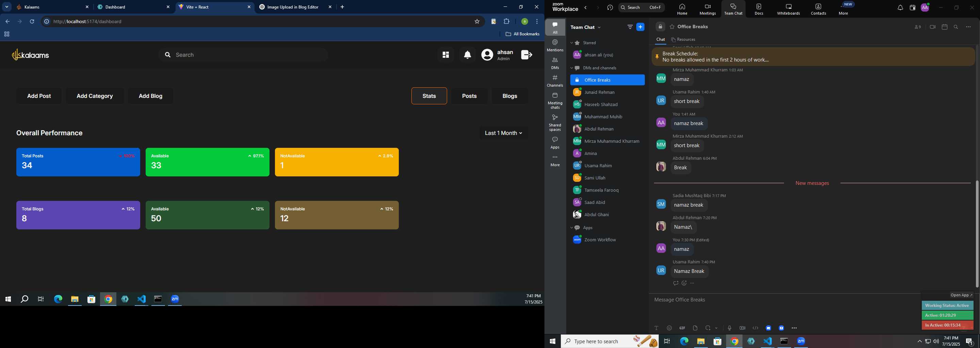Focus the Kalaams dashboard Search field
This screenshot has width=980, height=348.
click(x=244, y=55)
